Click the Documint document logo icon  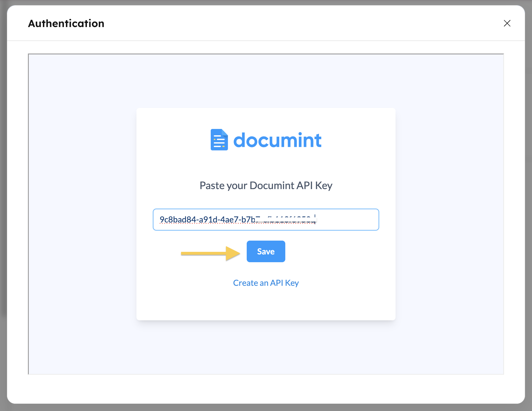click(x=219, y=140)
